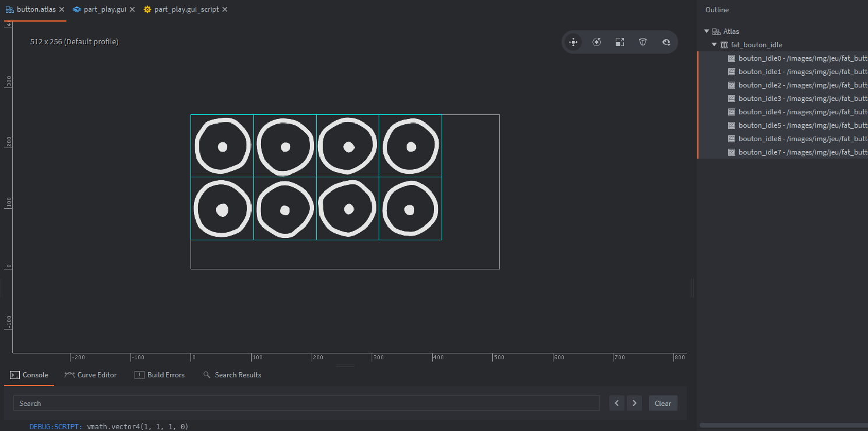This screenshot has height=431, width=868.
Task: Click the image icon beside bouton_idle7
Action: (x=732, y=152)
